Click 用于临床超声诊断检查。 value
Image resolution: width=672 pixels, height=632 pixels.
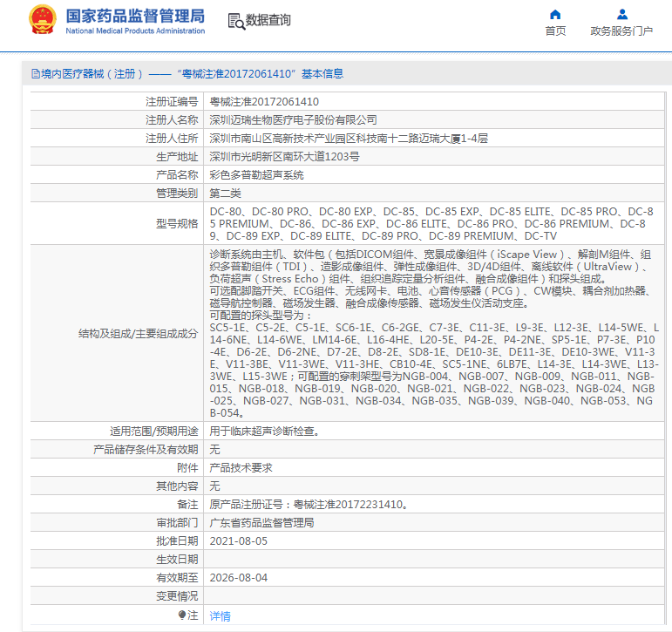tap(265, 432)
